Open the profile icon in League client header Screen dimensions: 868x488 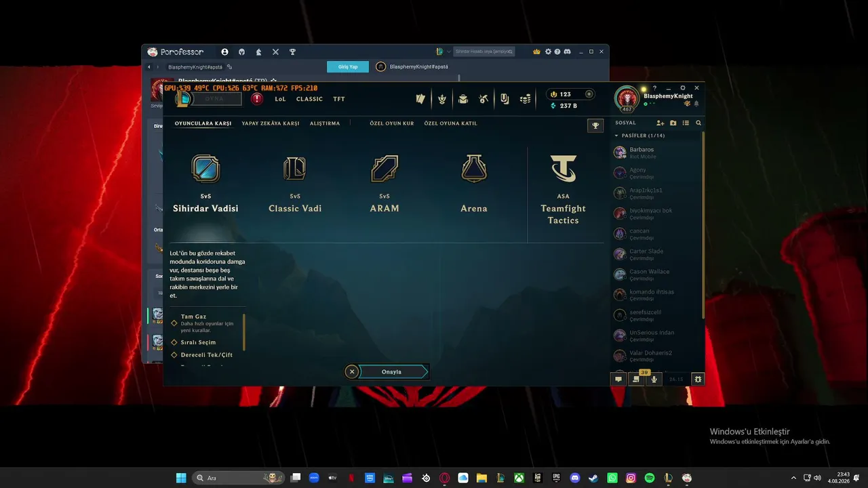coord(463,99)
